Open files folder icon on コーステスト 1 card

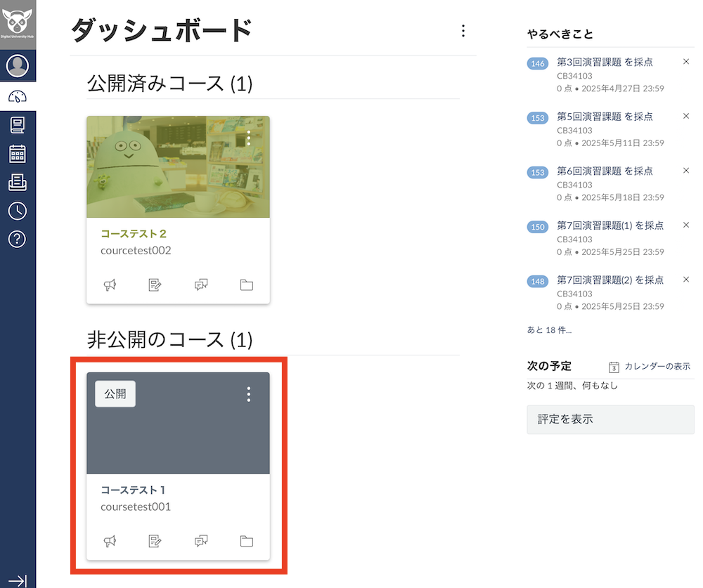tap(246, 541)
